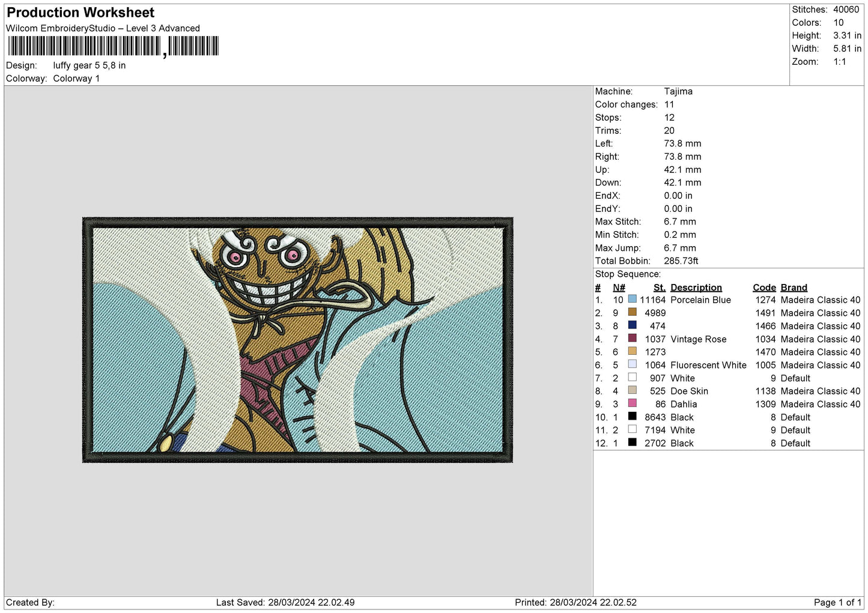This screenshot has height=613, width=868.
Task: Select the "Code" column header
Action: (x=765, y=288)
